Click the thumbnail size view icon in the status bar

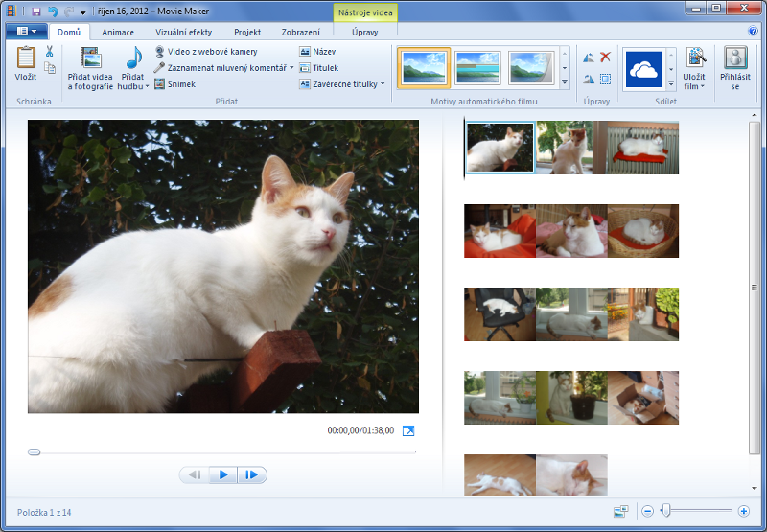620,512
